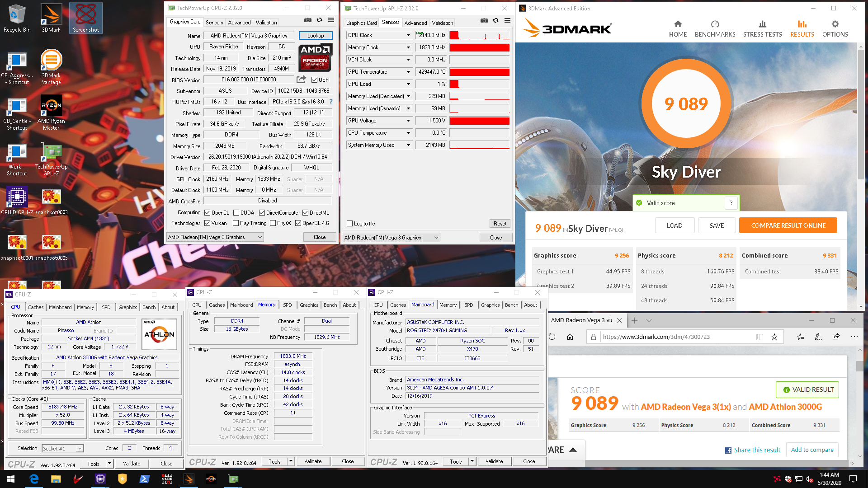The height and width of the screenshot is (488, 868).
Task: Expand the Memory Clock sensor dropdown
Action: (x=408, y=47)
